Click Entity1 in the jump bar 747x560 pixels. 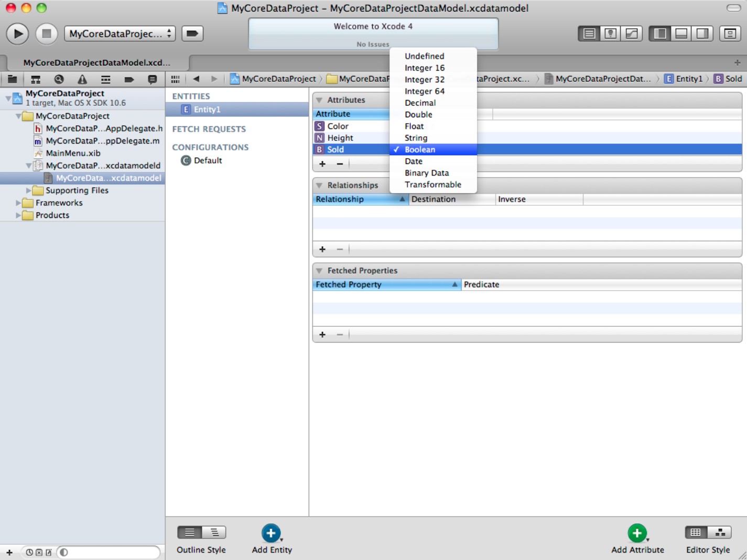click(684, 79)
